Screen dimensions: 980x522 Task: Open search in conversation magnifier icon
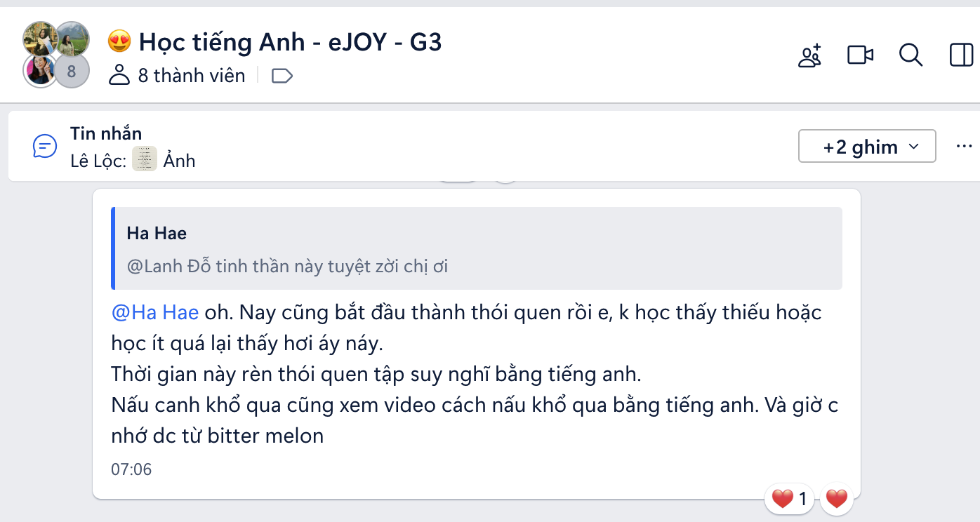[x=911, y=55]
